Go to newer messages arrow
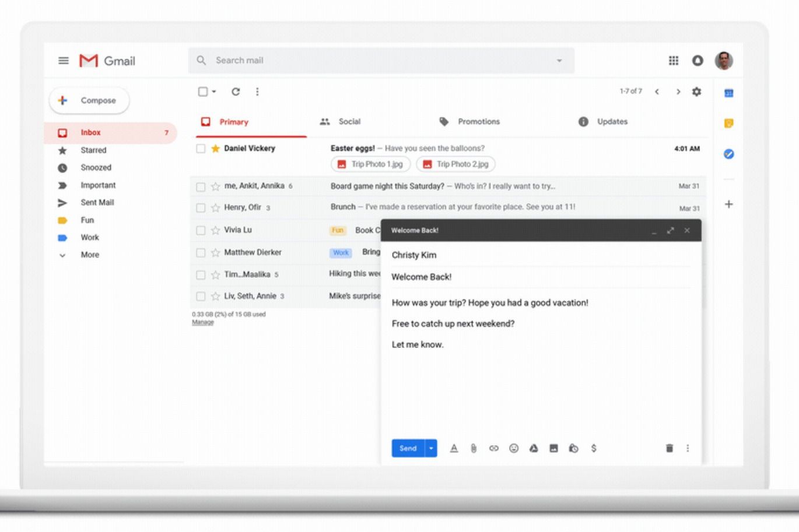This screenshot has width=799, height=532. coord(657,91)
